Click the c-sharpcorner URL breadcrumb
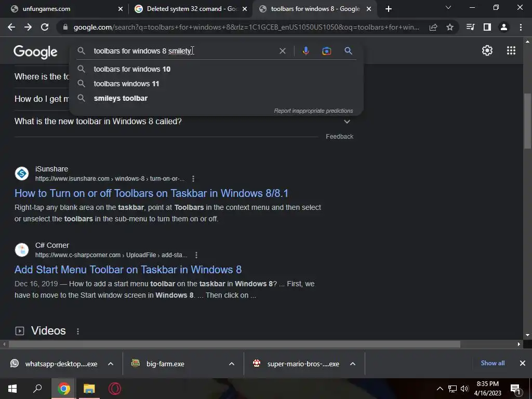The width and height of the screenshot is (532, 399). click(x=111, y=255)
